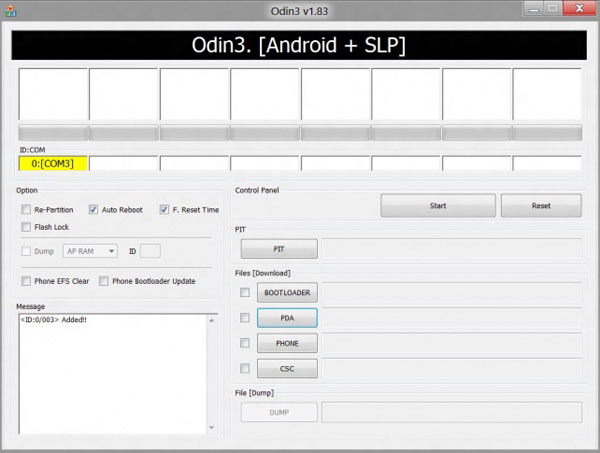This screenshot has height=453, width=600.
Task: Tick the checkbox beside BOOTLOADER button
Action: [245, 292]
